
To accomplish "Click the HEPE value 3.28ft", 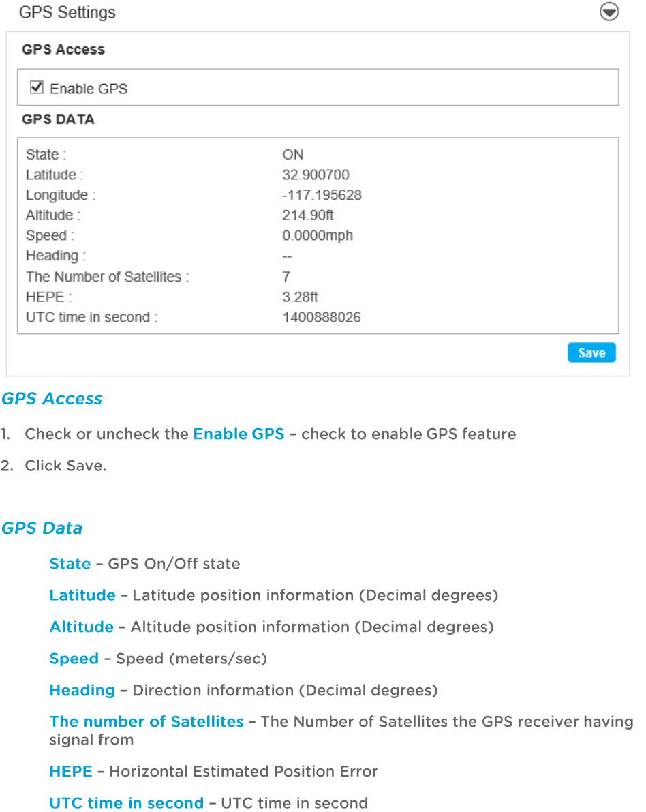I will click(300, 297).
